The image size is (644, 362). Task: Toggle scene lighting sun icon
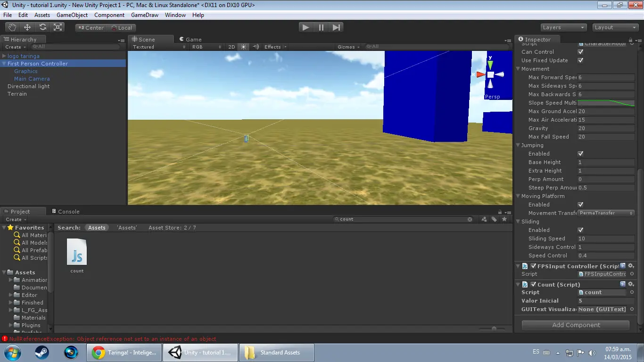243,47
